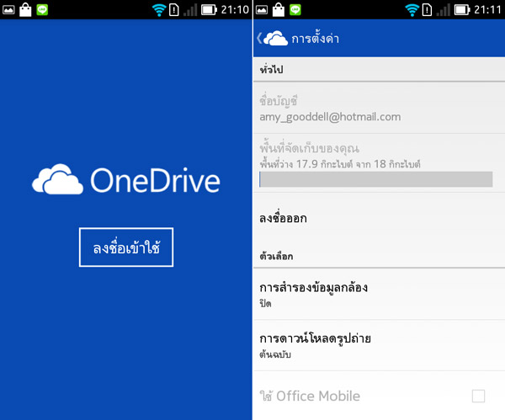Tap the ตัวเลือก section header
505x420 pixels.
point(276,257)
